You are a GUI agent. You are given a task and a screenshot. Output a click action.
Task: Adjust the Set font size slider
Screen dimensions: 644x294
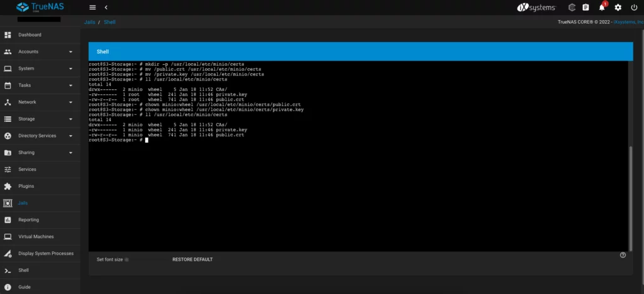click(x=126, y=259)
